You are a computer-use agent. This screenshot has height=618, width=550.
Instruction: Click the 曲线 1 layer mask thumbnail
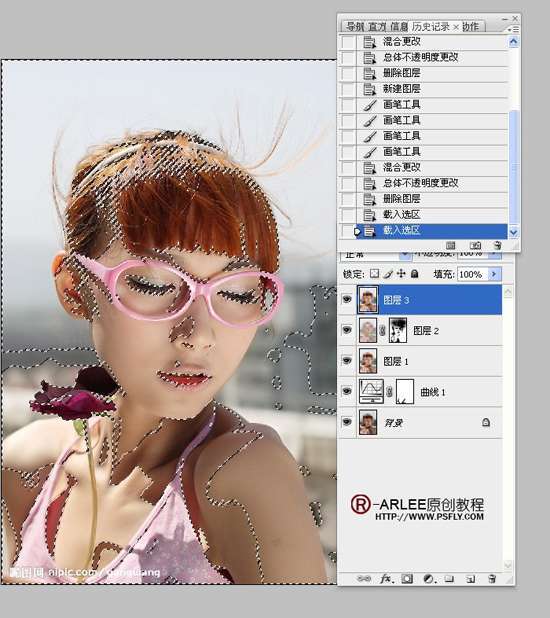(405, 391)
